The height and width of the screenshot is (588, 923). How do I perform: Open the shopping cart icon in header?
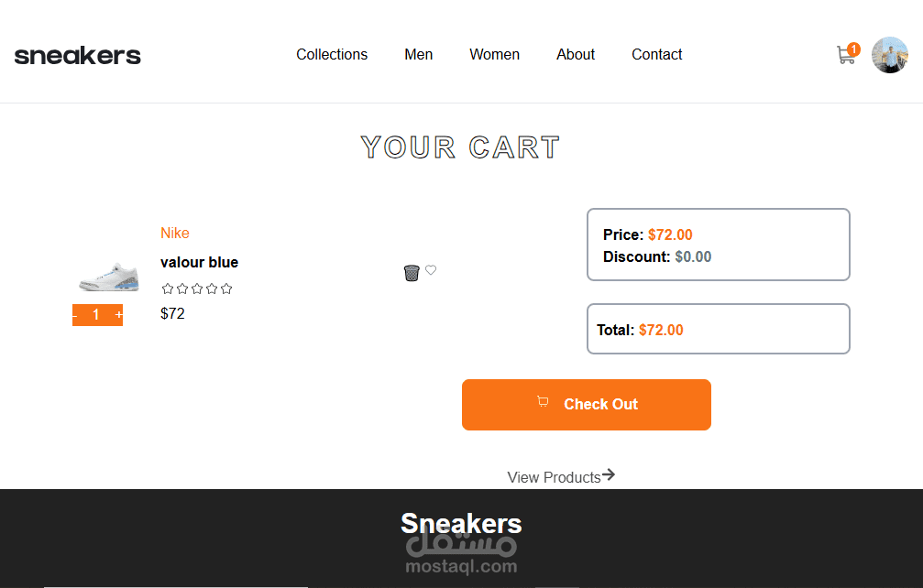tap(846, 55)
